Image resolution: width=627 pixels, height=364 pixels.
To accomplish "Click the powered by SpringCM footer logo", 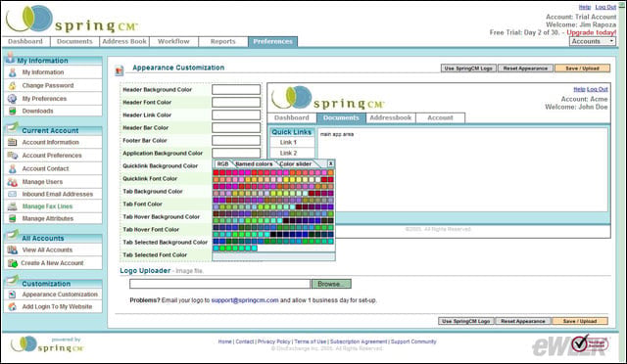I will point(47,344).
